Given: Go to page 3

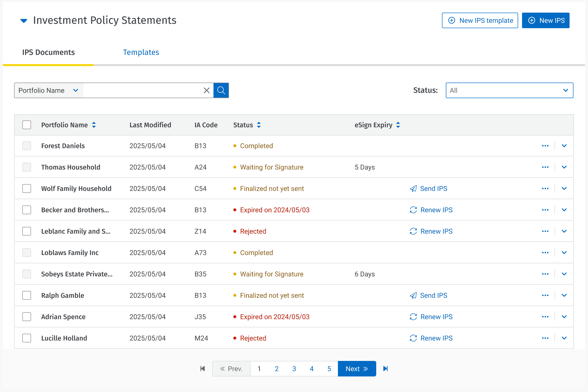Looking at the screenshot, I should pyautogui.click(x=294, y=368).
